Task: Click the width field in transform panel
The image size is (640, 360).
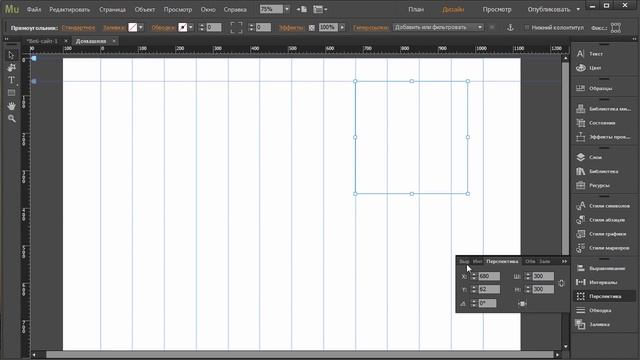Action: [x=543, y=276]
